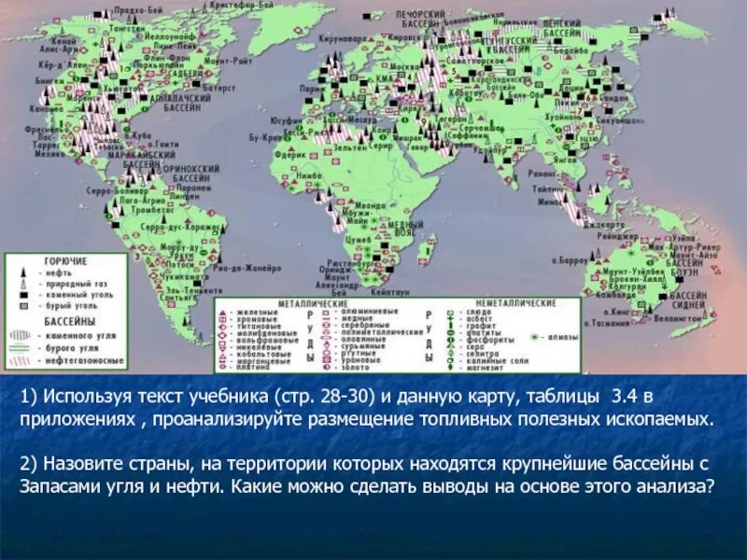Click the фосфориты legend symbol
This screenshot has height=560, width=747.
[x=451, y=340]
